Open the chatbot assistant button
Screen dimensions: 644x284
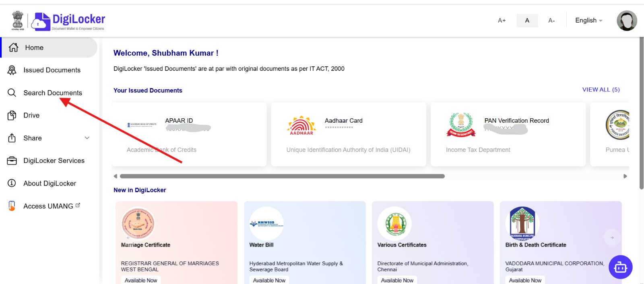click(620, 267)
